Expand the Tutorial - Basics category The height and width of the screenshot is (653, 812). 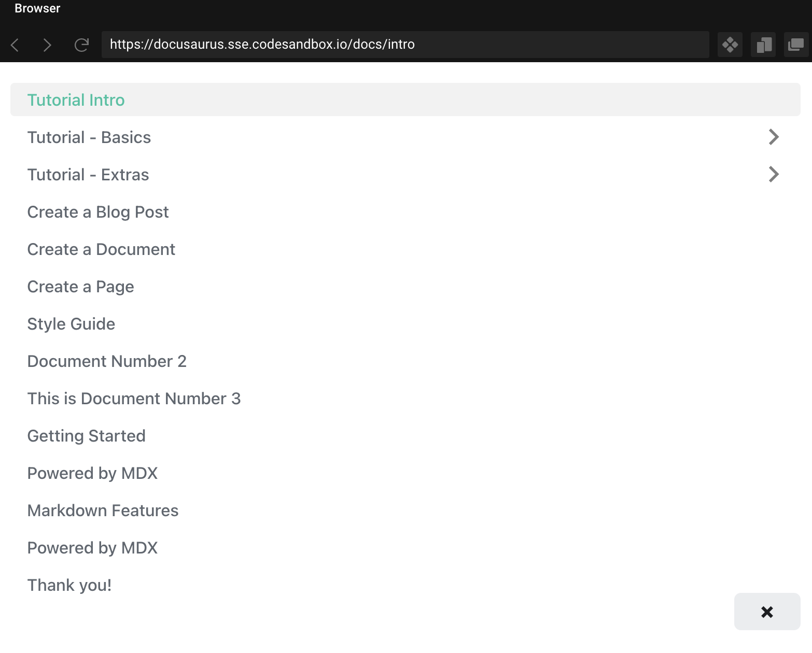(x=89, y=137)
